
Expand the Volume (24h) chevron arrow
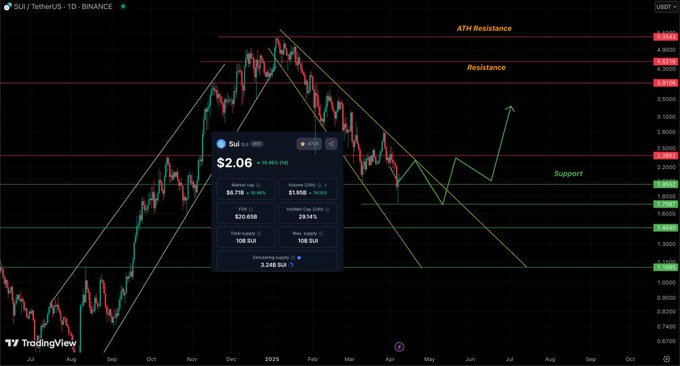pyautogui.click(x=325, y=185)
